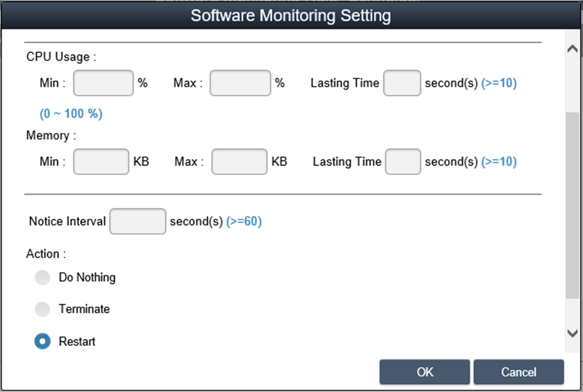Image resolution: width=583 pixels, height=392 pixels.
Task: Click scrollbar track below the thumb
Action: point(572,313)
